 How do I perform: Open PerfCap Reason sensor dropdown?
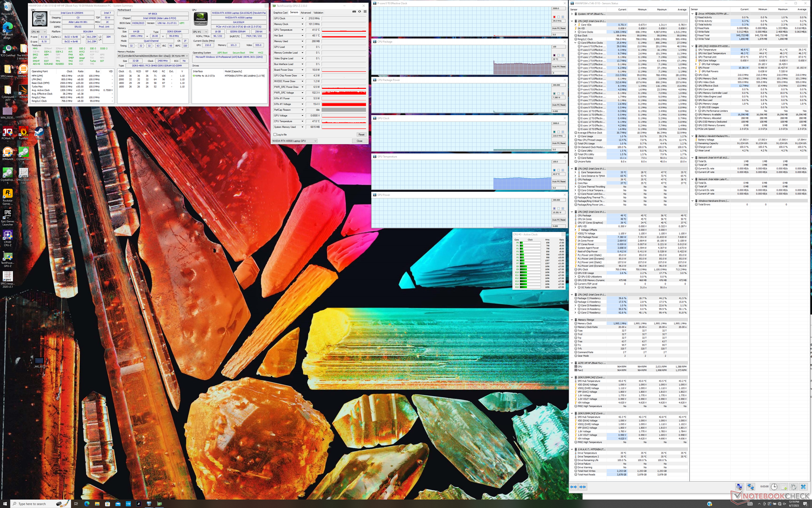(x=302, y=110)
